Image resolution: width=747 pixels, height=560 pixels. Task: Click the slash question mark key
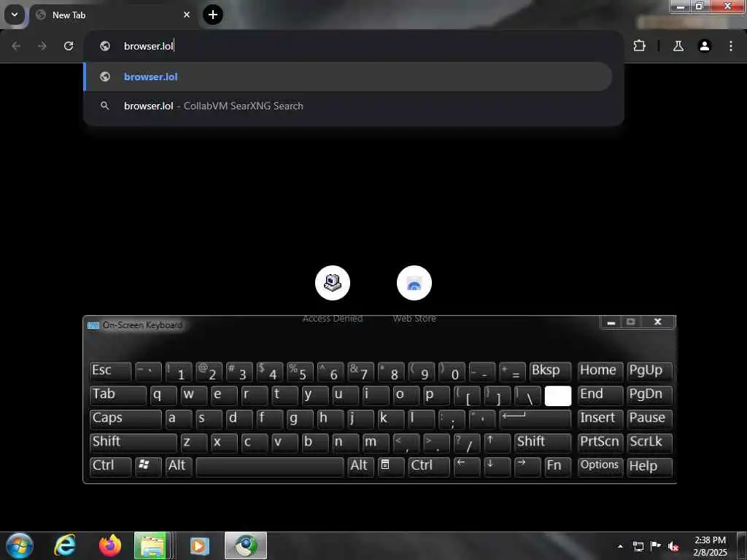(x=467, y=443)
